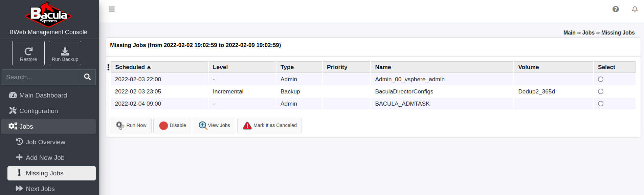Click the Run Backup download icon

(x=65, y=51)
